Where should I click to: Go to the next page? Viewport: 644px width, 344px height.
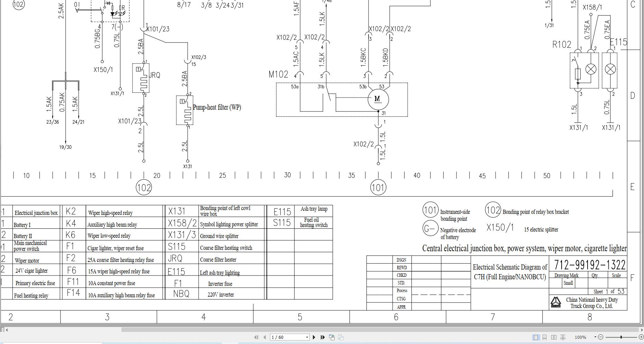point(314,337)
